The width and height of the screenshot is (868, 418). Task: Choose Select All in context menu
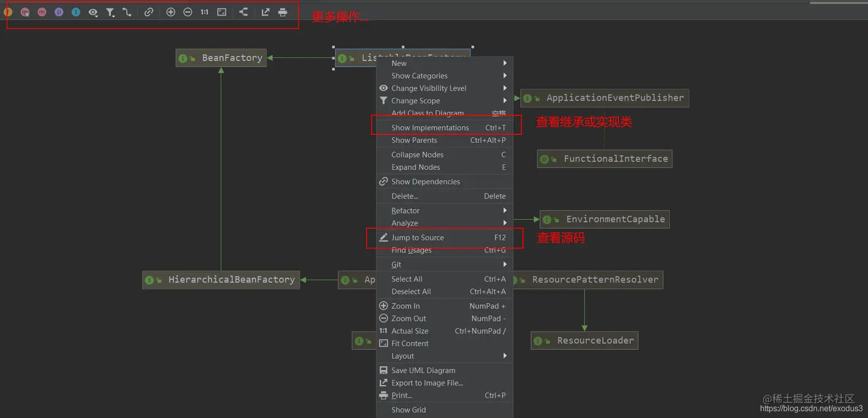tap(444, 279)
